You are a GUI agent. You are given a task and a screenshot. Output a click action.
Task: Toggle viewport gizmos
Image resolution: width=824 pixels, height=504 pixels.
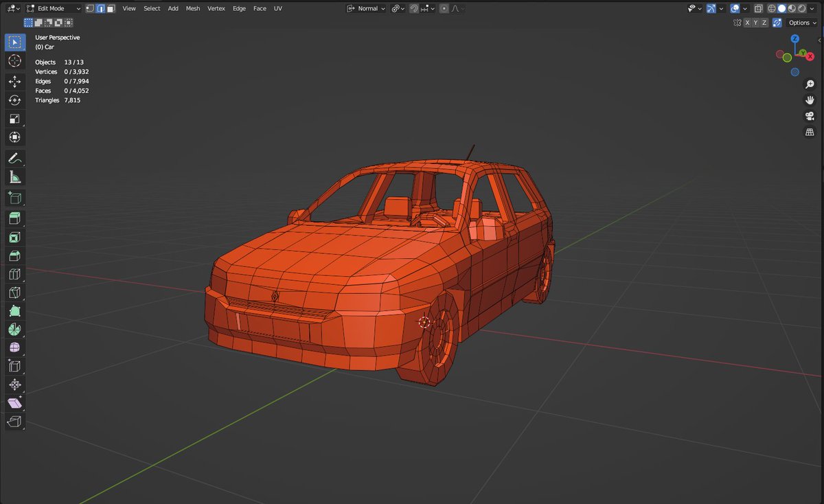pyautogui.click(x=711, y=8)
